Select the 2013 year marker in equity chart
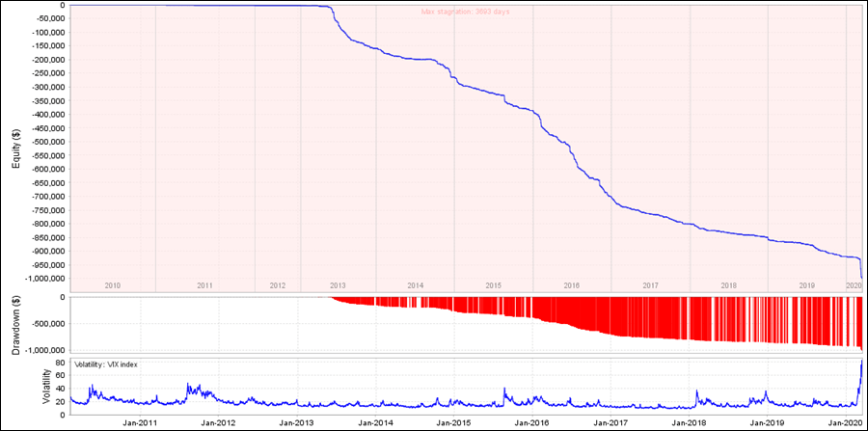The image size is (868, 431). tap(338, 285)
